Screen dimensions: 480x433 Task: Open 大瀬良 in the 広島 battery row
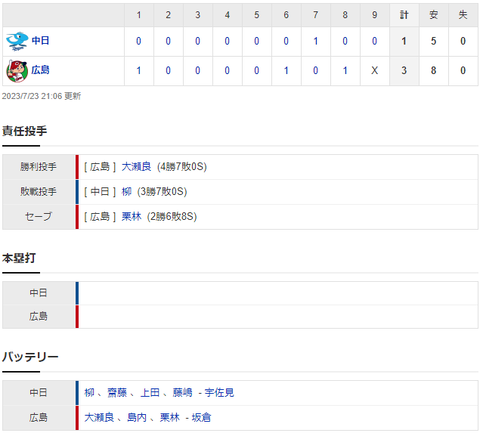tap(99, 417)
